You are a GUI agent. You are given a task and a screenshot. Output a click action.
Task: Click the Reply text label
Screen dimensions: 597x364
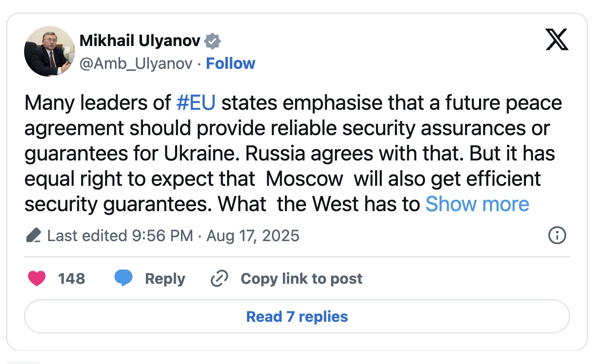(x=165, y=279)
